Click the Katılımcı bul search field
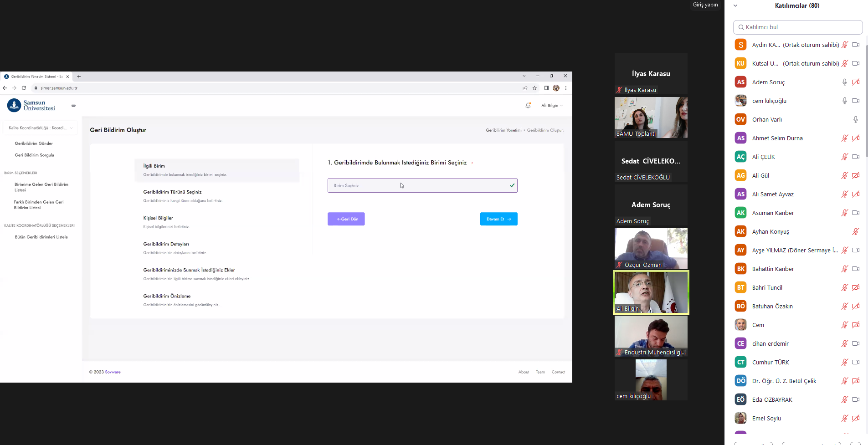Screen dimensions: 868x445 (798, 27)
